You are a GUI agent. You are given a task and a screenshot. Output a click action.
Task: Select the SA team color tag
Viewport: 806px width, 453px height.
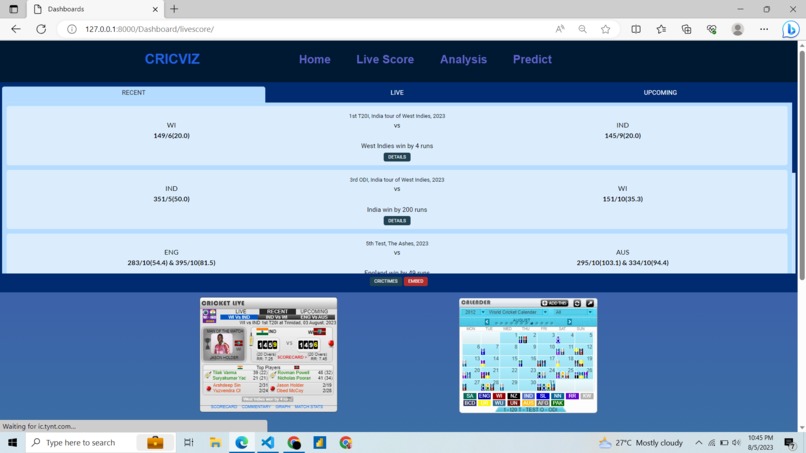(469, 396)
